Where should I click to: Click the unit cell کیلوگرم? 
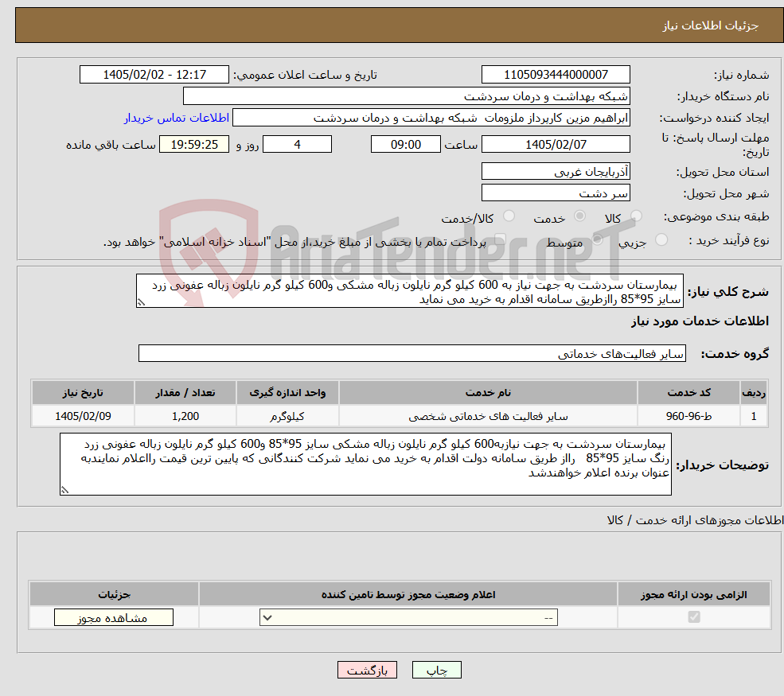tap(287, 416)
